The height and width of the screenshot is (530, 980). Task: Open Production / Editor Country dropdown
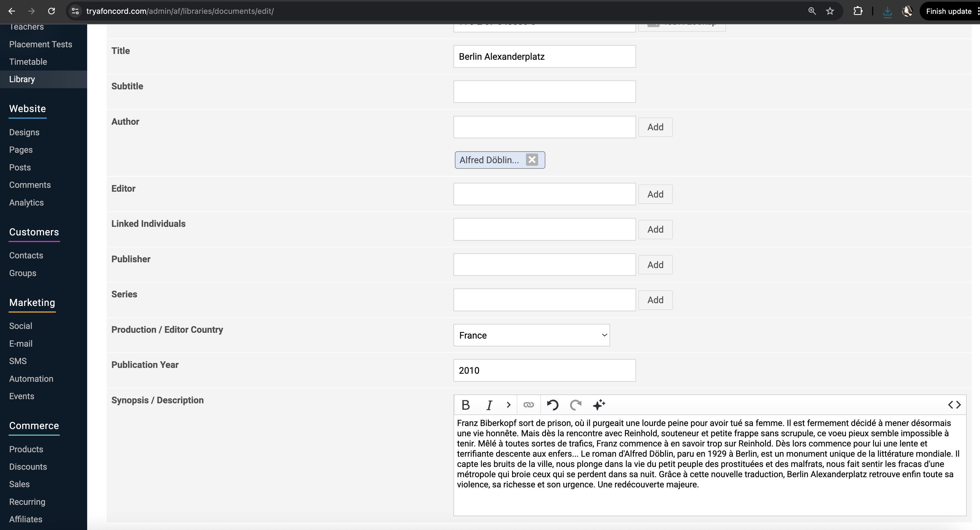pyautogui.click(x=531, y=335)
